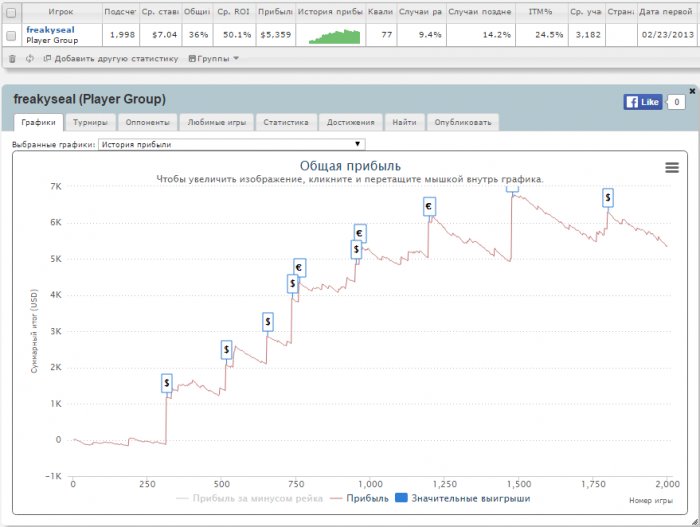Sort by 'Ср. ROI' column header
700x527 pixels.
pos(233,12)
